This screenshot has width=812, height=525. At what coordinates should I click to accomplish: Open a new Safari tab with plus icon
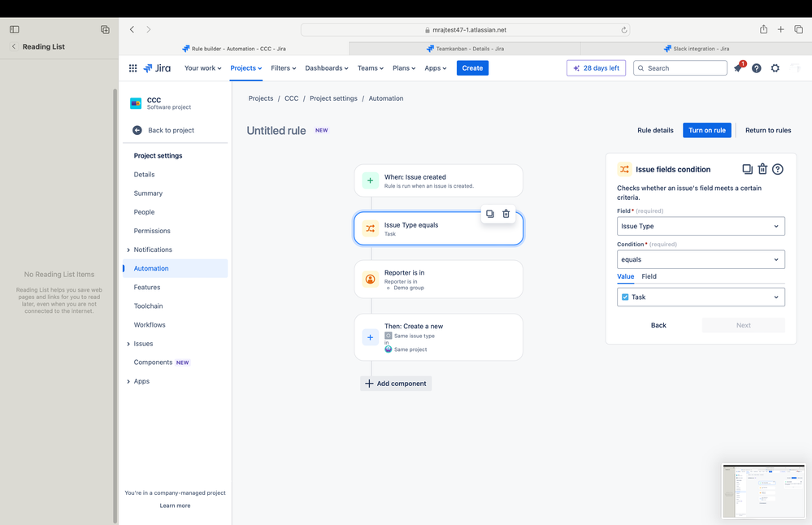[780, 29]
